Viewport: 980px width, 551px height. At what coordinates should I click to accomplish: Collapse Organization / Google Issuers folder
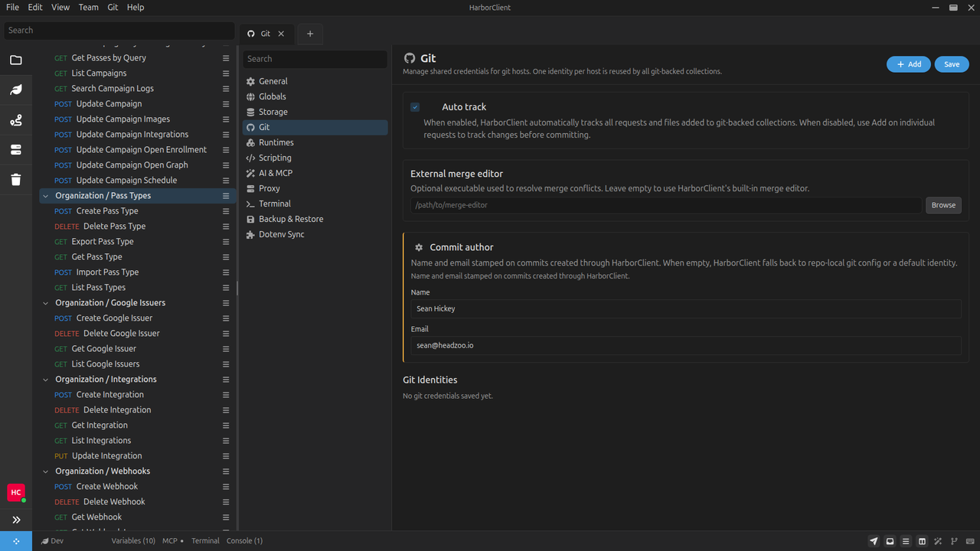(46, 303)
